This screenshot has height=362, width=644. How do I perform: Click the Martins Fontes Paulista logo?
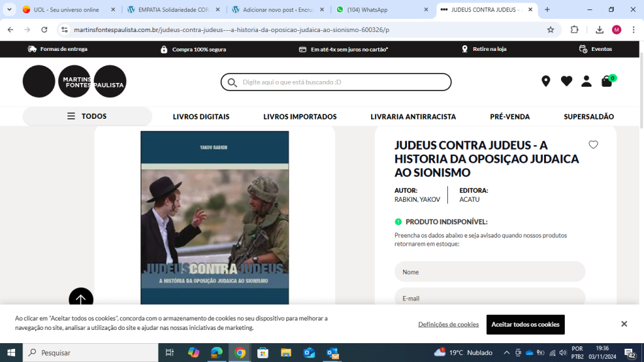point(75,81)
